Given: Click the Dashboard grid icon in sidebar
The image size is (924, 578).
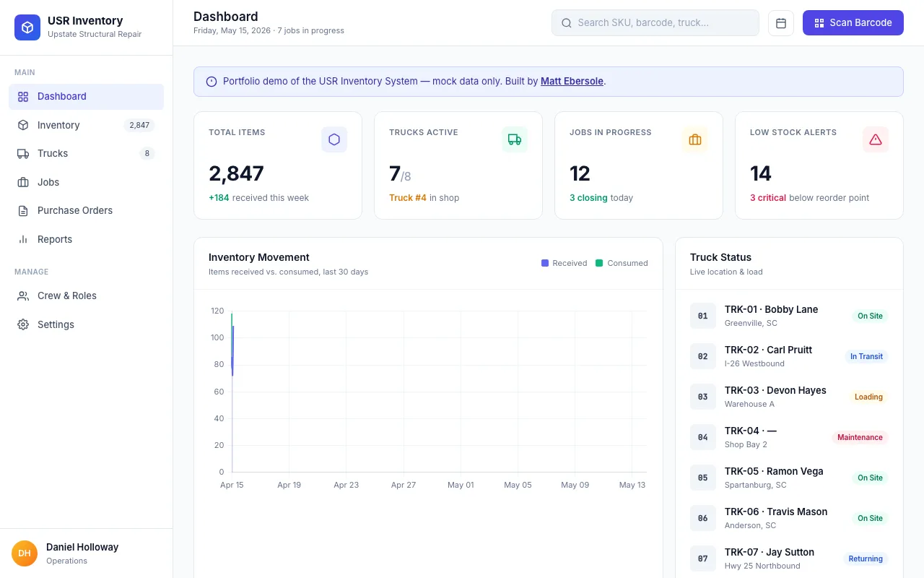Looking at the screenshot, I should pyautogui.click(x=23, y=97).
